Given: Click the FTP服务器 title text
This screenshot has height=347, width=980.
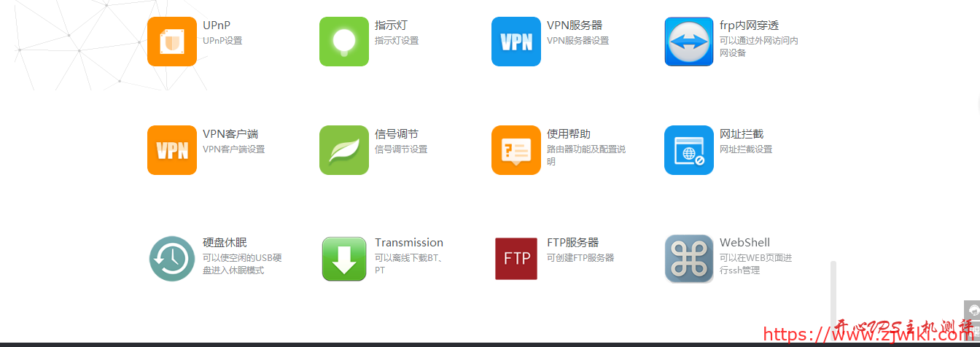Looking at the screenshot, I should pos(572,243).
